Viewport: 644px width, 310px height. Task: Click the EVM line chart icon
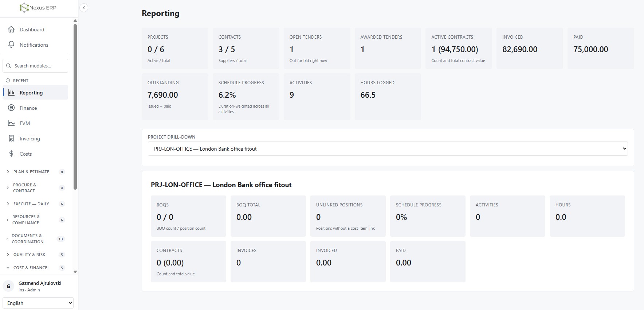click(x=11, y=123)
